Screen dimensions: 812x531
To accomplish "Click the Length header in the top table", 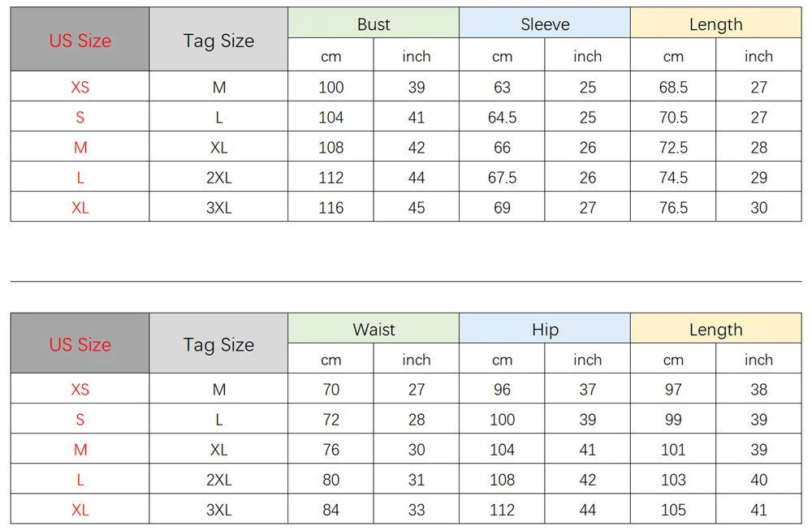I will pyautogui.click(x=715, y=24).
